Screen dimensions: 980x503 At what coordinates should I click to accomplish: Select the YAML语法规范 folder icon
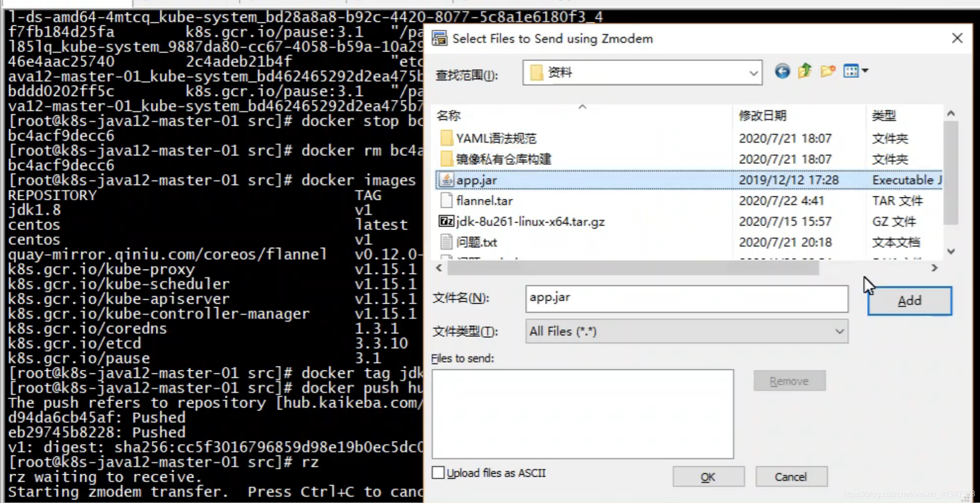click(x=446, y=138)
